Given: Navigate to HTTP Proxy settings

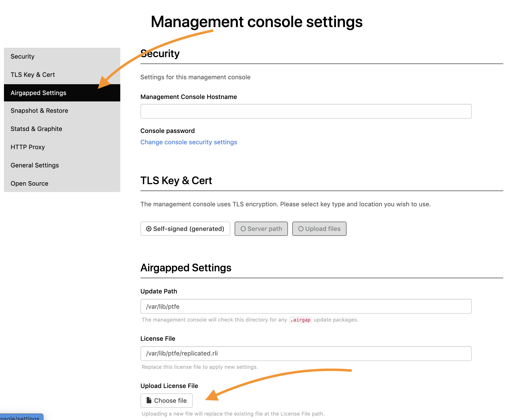Looking at the screenshot, I should click(x=28, y=147).
